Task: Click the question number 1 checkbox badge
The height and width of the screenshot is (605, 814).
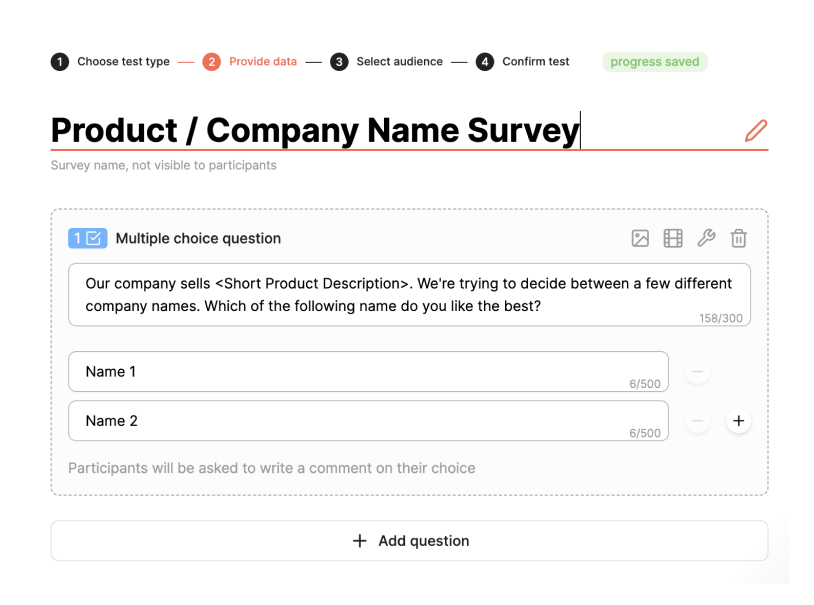Action: [87, 238]
